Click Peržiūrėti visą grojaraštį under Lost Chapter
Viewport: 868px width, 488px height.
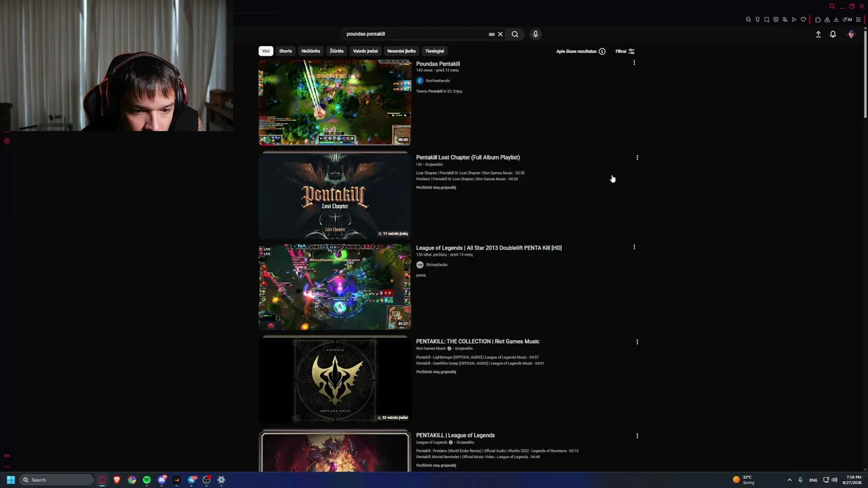pos(436,188)
